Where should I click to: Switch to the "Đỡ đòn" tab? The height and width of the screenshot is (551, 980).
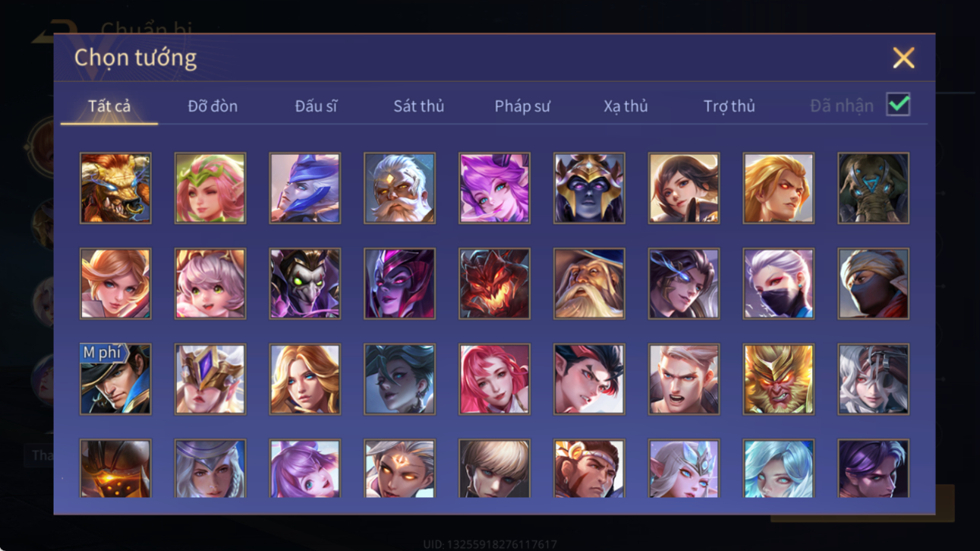click(213, 106)
